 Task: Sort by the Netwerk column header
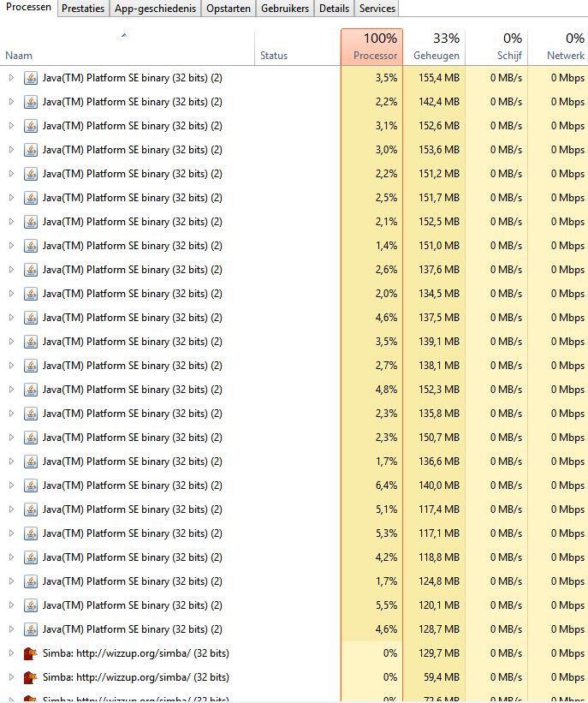point(558,48)
